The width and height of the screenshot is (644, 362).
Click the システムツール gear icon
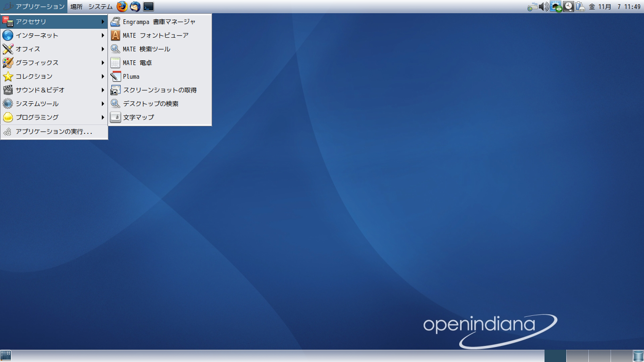click(8, 104)
